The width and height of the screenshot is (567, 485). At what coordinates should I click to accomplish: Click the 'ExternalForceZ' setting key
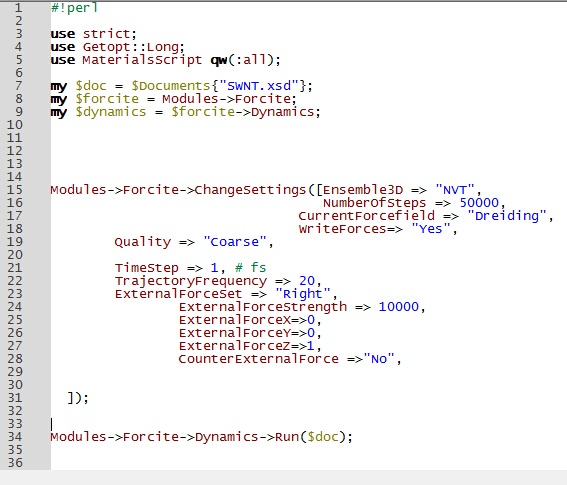[x=235, y=346]
